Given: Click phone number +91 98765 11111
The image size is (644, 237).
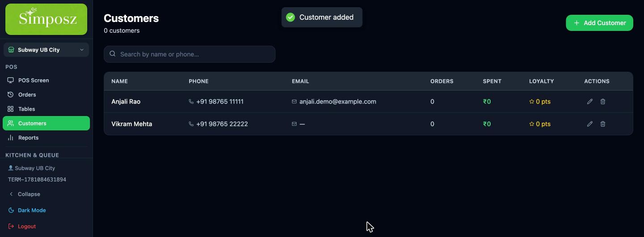Looking at the screenshot, I should 220,102.
